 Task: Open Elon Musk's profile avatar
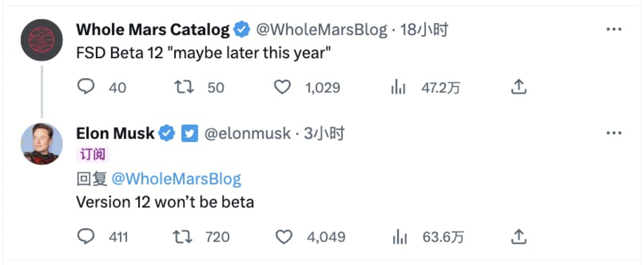tap(42, 144)
